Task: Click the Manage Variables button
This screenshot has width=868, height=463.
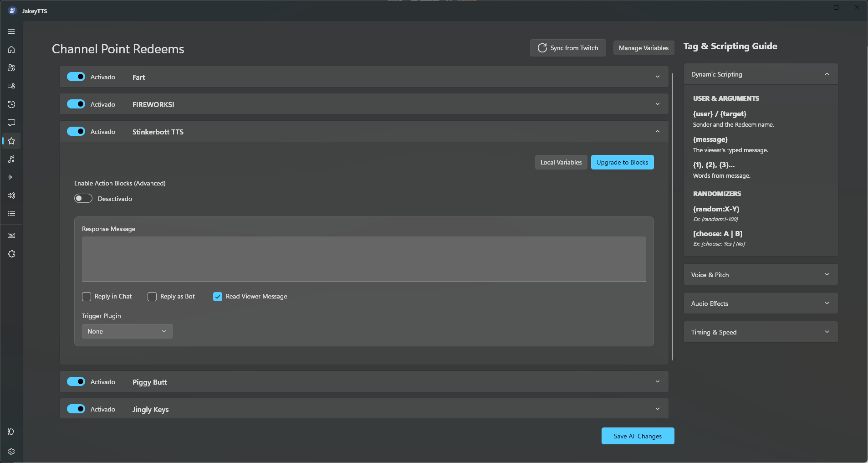Action: [643, 48]
